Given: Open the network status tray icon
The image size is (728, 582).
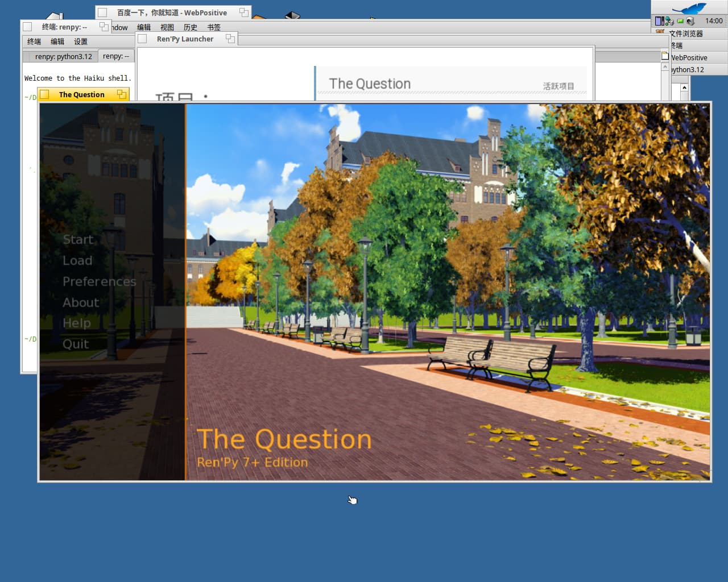Looking at the screenshot, I should 669,21.
